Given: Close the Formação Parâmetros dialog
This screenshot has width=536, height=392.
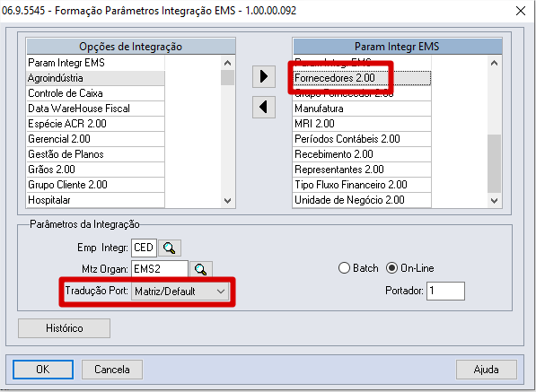Looking at the screenshot, I should 521,11.
